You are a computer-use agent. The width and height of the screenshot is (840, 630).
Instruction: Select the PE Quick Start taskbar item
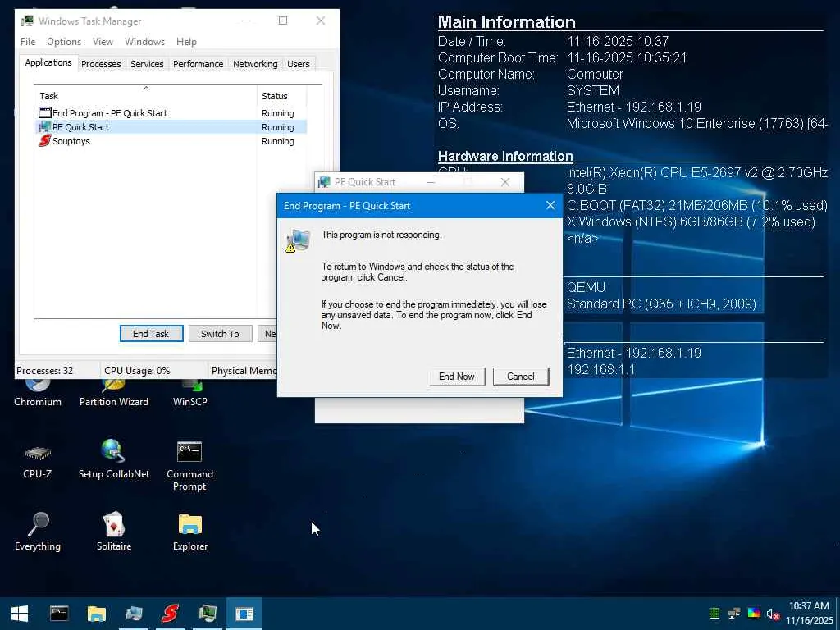click(x=134, y=614)
